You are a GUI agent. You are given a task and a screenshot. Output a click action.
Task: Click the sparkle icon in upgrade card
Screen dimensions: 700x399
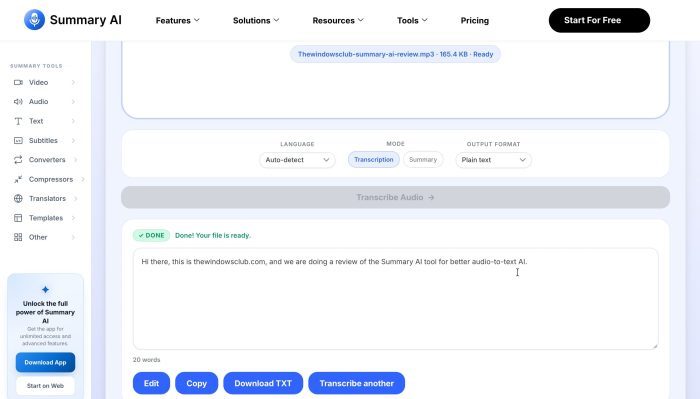click(45, 290)
